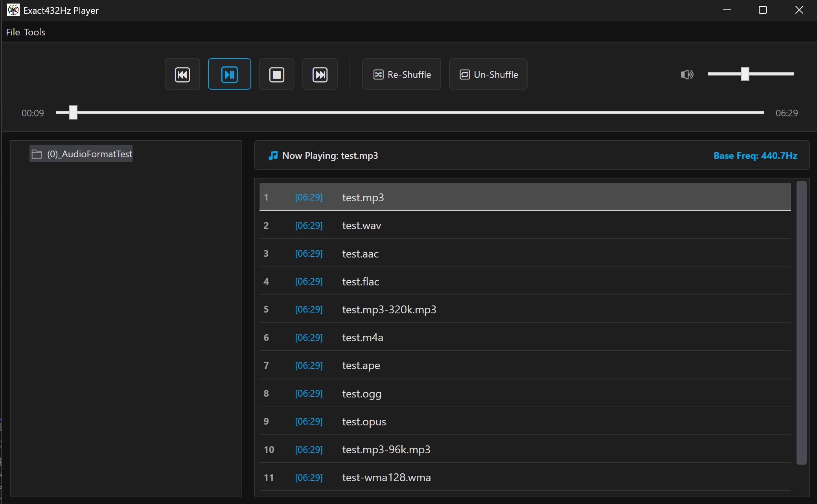Click the Exact432Hz Player app icon
This screenshot has width=817, height=504.
[13, 10]
